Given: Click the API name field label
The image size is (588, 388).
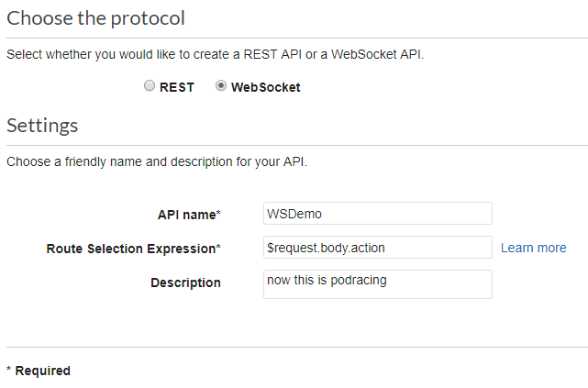Looking at the screenshot, I should 186,215.
